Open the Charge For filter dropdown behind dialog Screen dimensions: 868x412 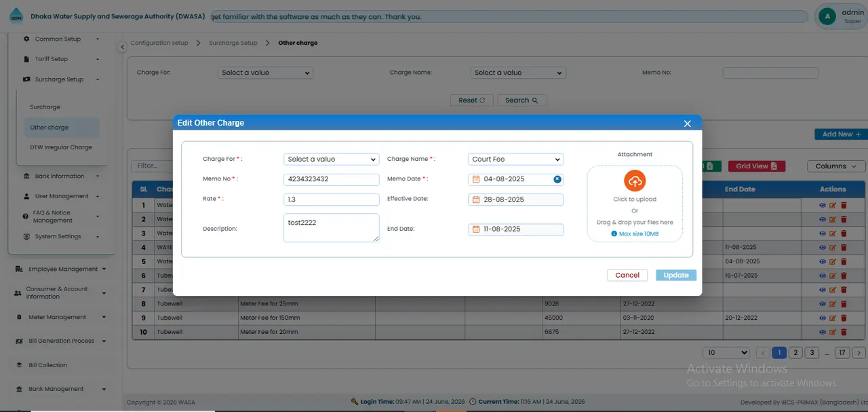tap(265, 73)
